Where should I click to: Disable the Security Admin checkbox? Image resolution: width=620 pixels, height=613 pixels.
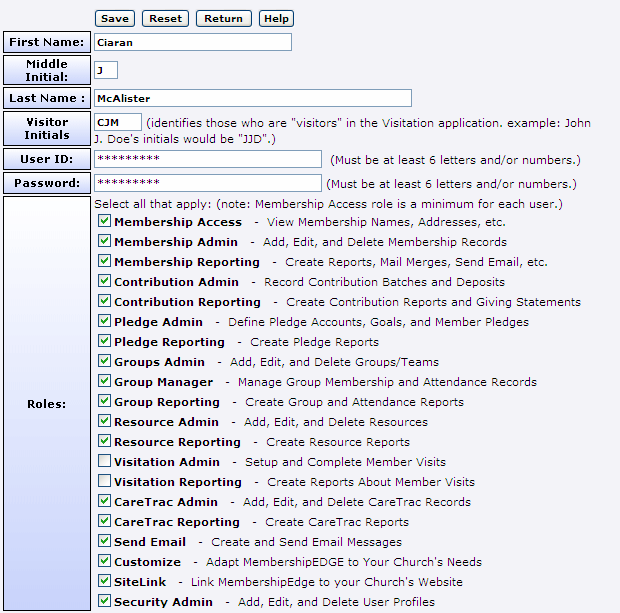[105, 601]
